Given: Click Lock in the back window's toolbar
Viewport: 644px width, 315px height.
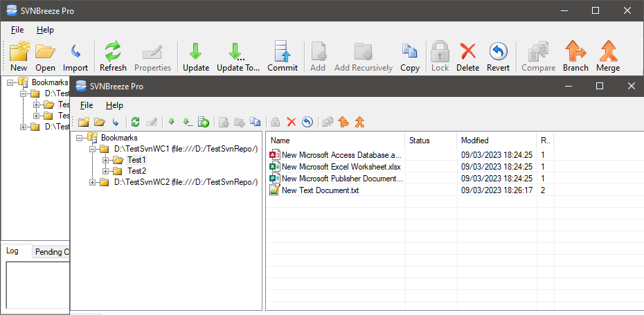Looking at the screenshot, I should (440, 57).
